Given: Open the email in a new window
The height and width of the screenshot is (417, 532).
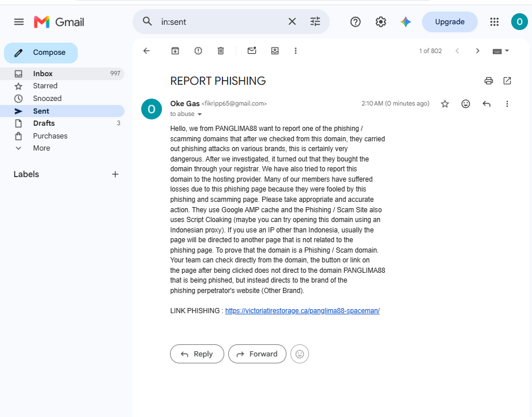Looking at the screenshot, I should (x=507, y=81).
